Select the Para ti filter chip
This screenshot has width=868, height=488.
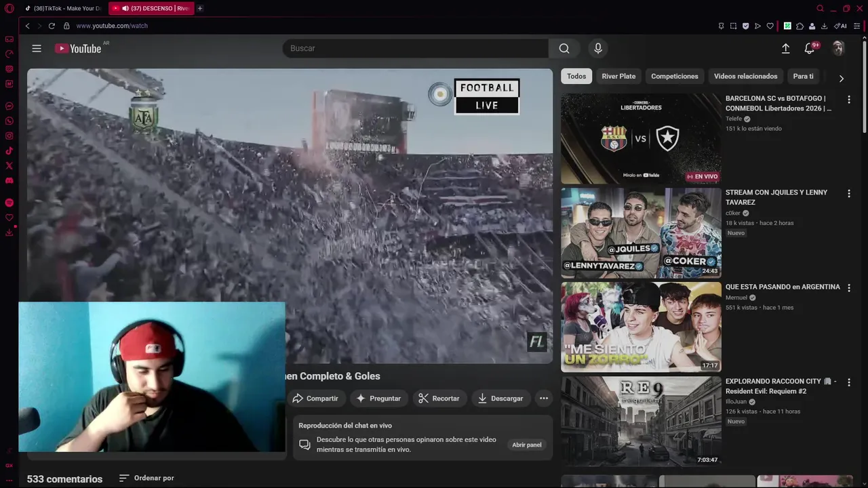click(x=804, y=77)
